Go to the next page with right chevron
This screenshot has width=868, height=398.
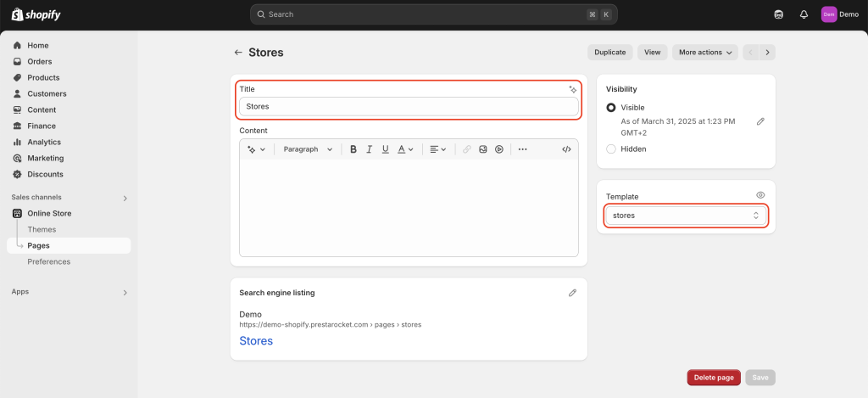coord(767,52)
